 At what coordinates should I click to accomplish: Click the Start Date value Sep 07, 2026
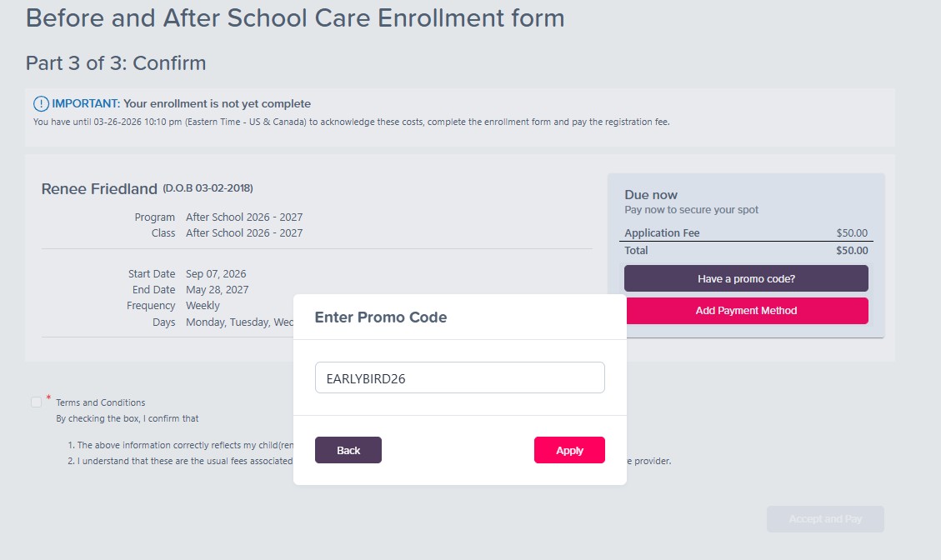(x=216, y=273)
